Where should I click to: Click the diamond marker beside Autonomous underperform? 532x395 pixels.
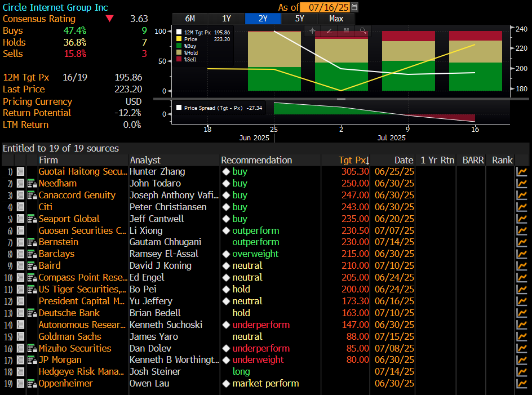[227, 325]
